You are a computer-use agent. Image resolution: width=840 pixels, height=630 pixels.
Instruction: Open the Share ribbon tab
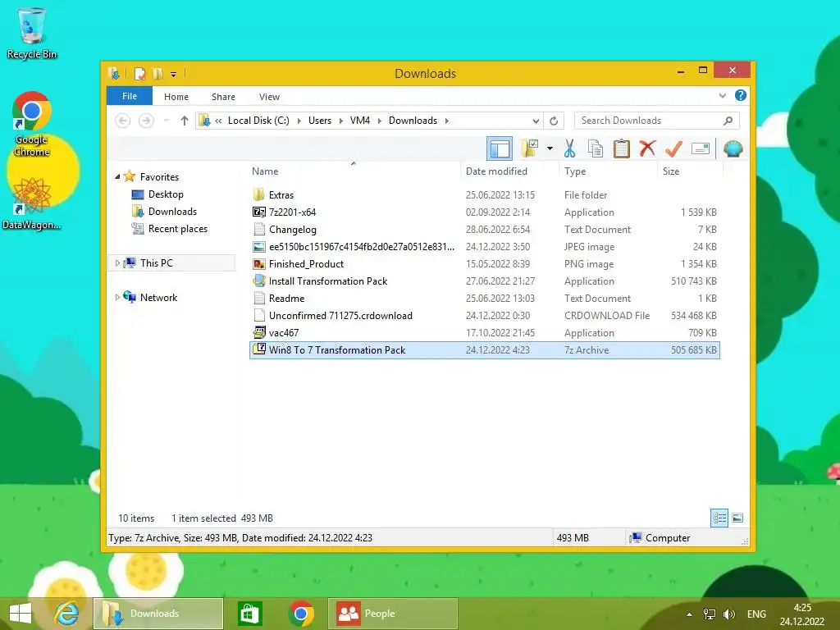tap(223, 97)
